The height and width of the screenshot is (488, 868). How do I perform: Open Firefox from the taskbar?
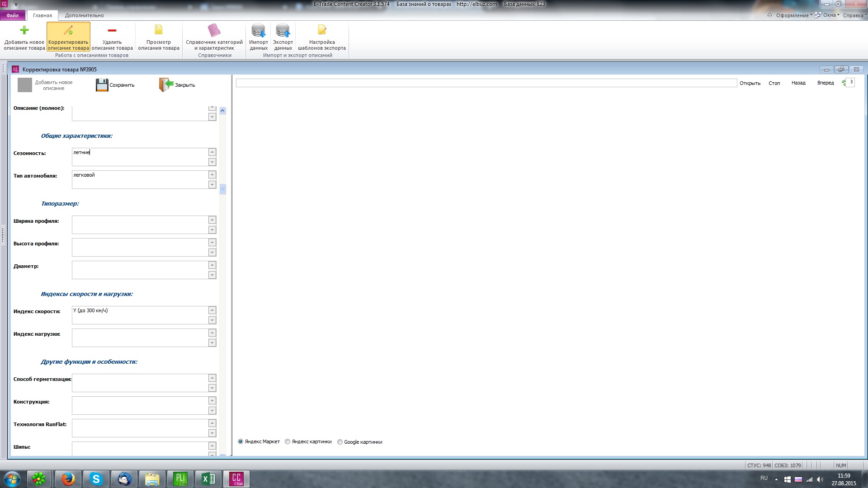pos(68,479)
